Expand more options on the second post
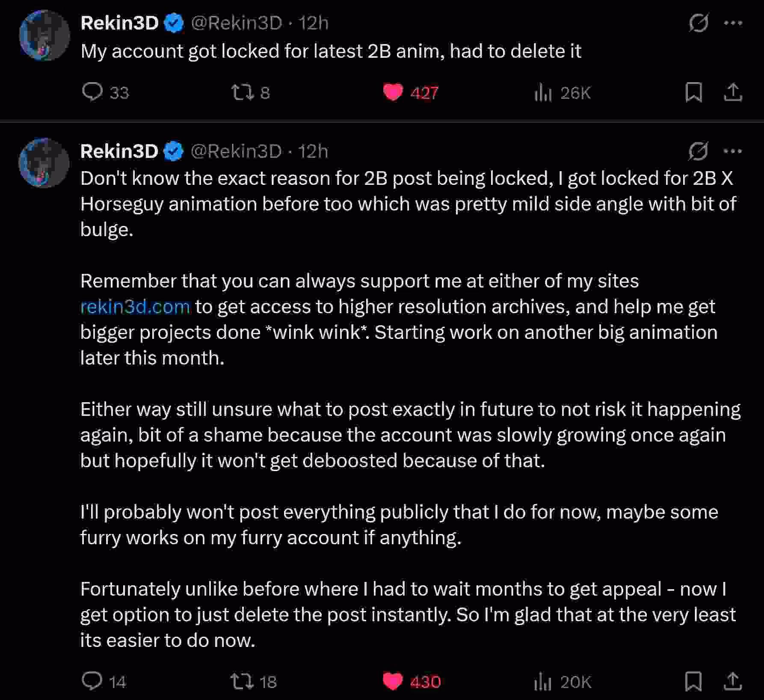 (x=733, y=151)
